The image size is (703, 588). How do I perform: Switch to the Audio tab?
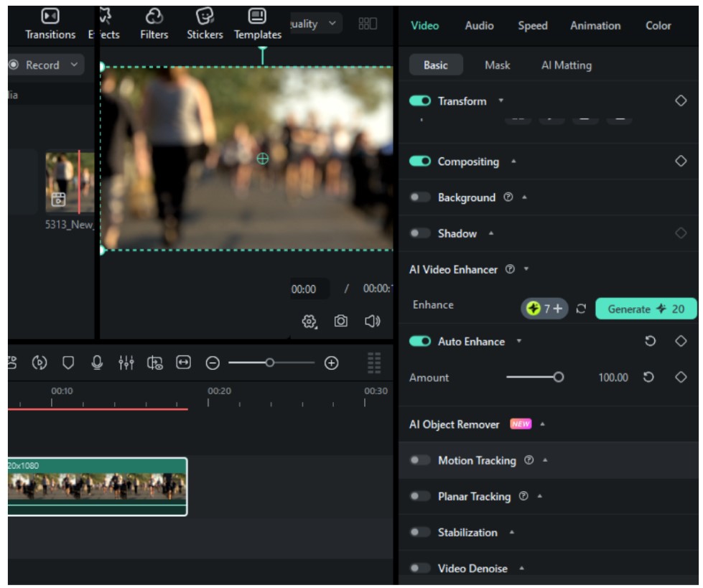click(x=479, y=26)
